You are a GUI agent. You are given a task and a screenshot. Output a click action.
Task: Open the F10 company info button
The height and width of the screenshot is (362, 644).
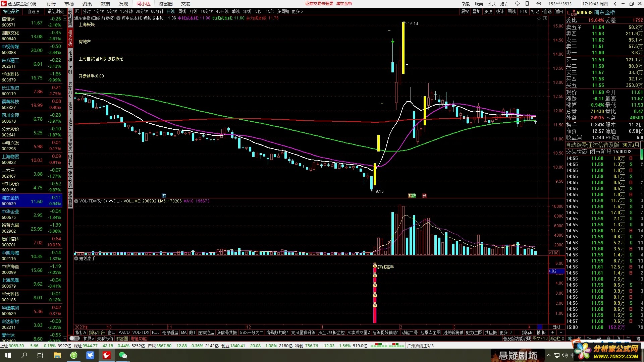click(523, 11)
